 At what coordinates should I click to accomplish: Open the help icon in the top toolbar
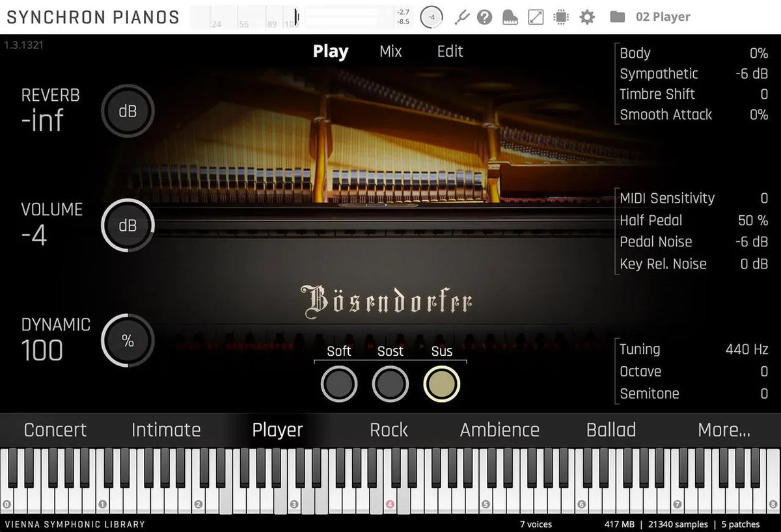[x=484, y=17]
